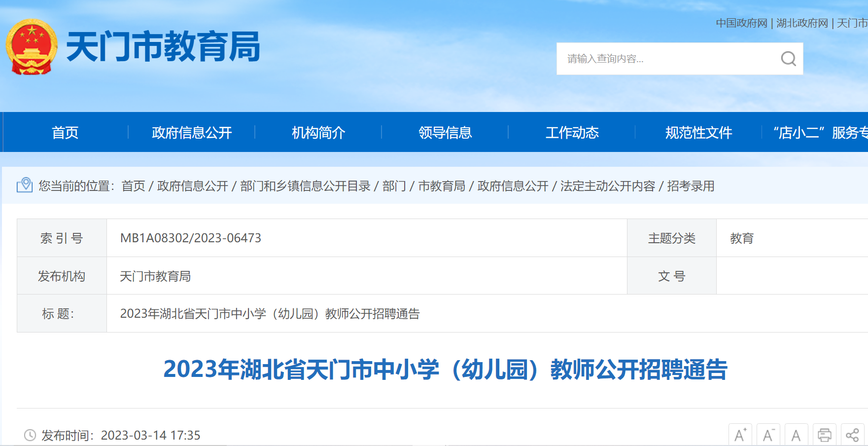
Task: Click the 部门 breadcrumb link
Action: click(394, 186)
